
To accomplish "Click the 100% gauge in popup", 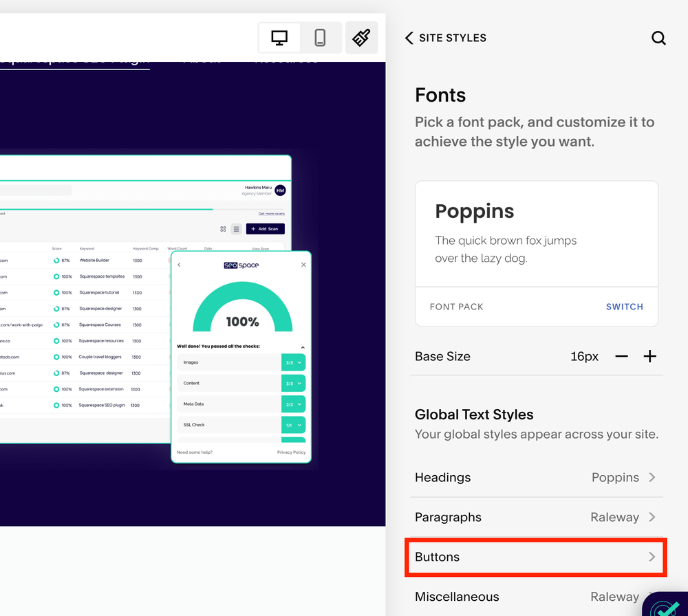I will click(242, 307).
